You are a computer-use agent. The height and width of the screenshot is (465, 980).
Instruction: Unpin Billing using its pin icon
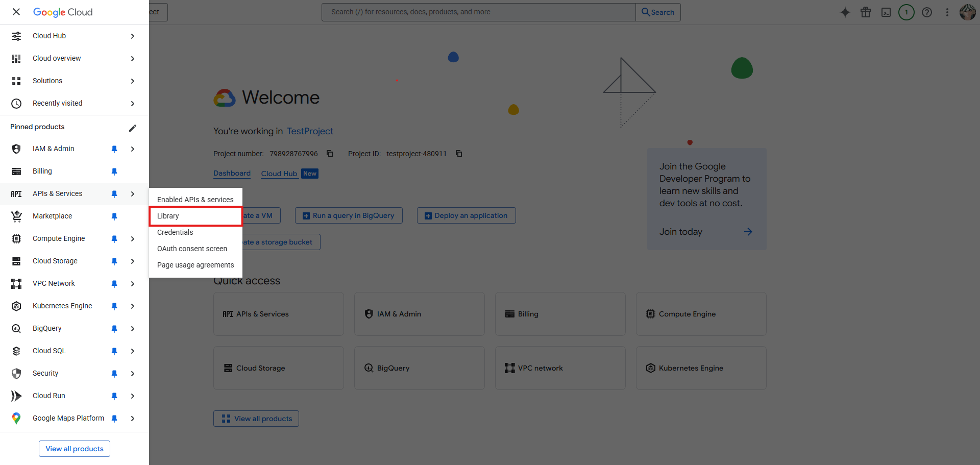click(114, 172)
